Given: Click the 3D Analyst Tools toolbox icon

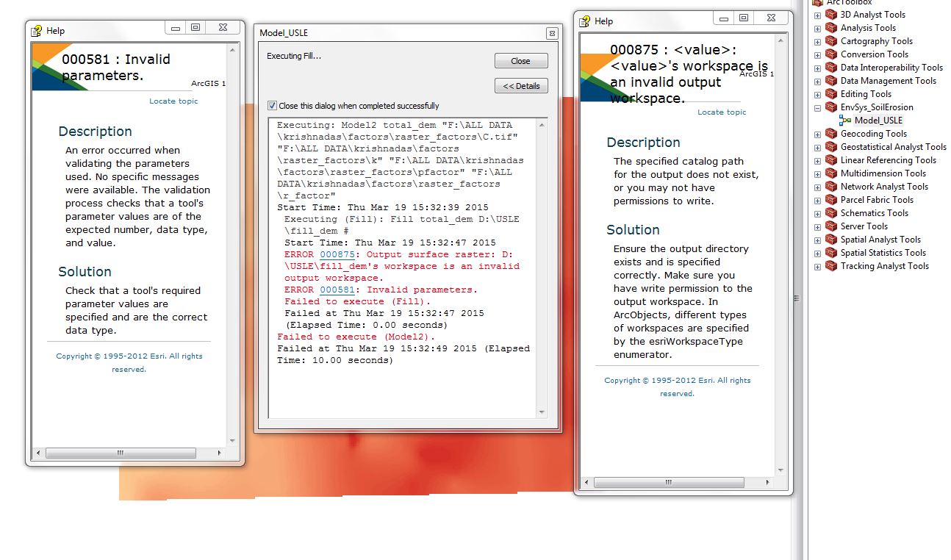Looking at the screenshot, I should pyautogui.click(x=831, y=15).
